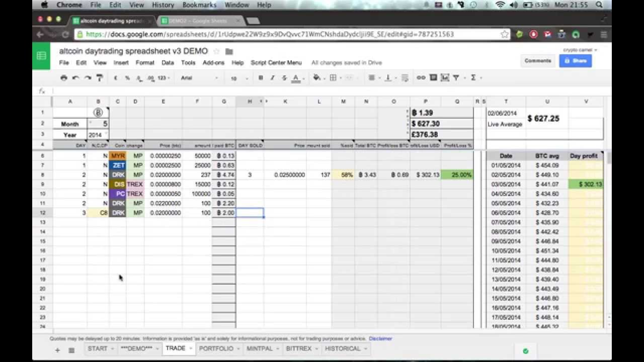Insert comment from toolbar
644x362 pixels.
(x=433, y=78)
